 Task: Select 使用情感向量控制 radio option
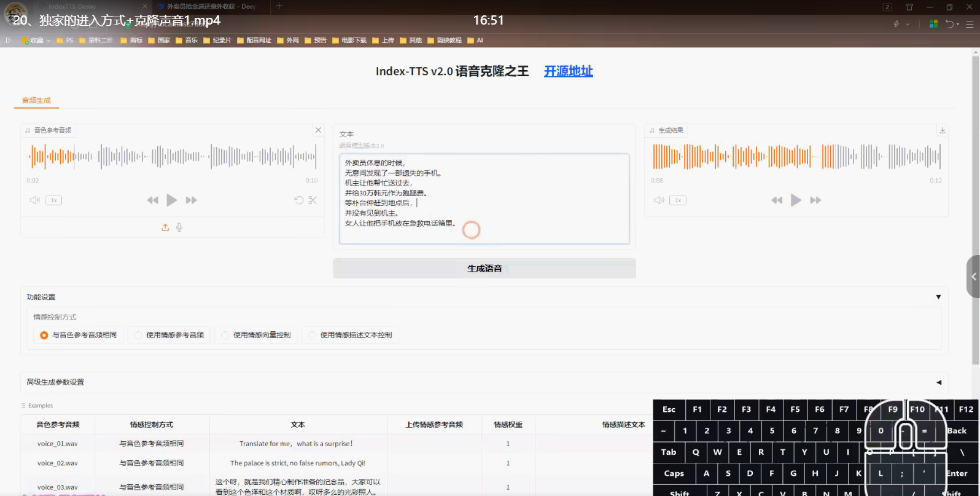(225, 335)
